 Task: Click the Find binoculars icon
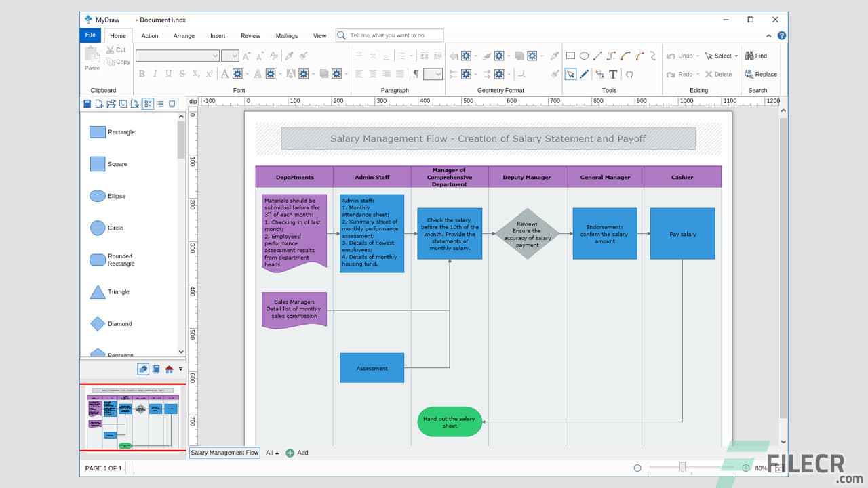point(749,56)
